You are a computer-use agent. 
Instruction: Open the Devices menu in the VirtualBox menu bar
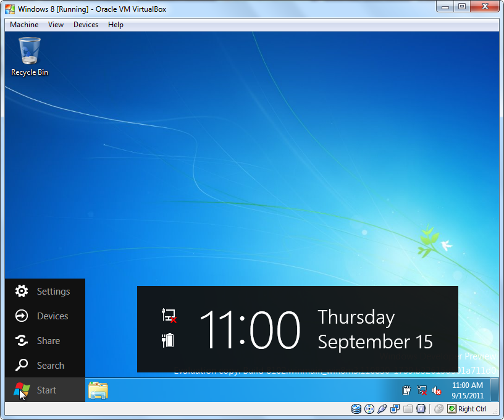pos(86,25)
